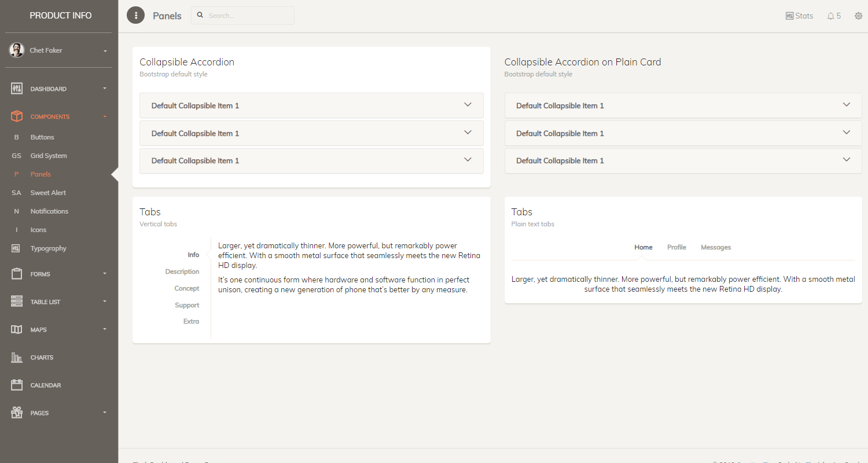Open the settings gear icon

click(858, 16)
